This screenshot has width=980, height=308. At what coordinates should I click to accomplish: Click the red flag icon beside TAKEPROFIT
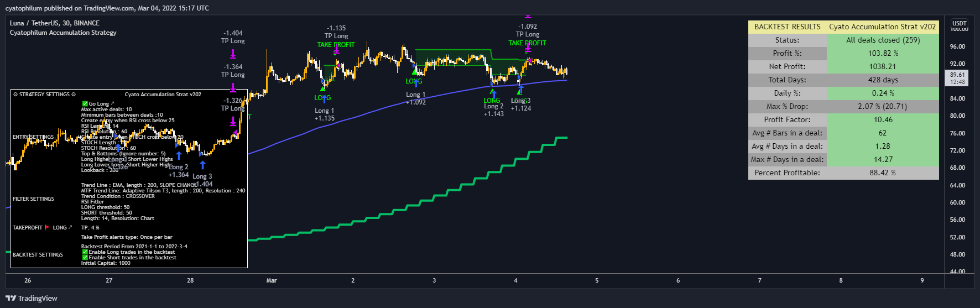pyautogui.click(x=48, y=227)
